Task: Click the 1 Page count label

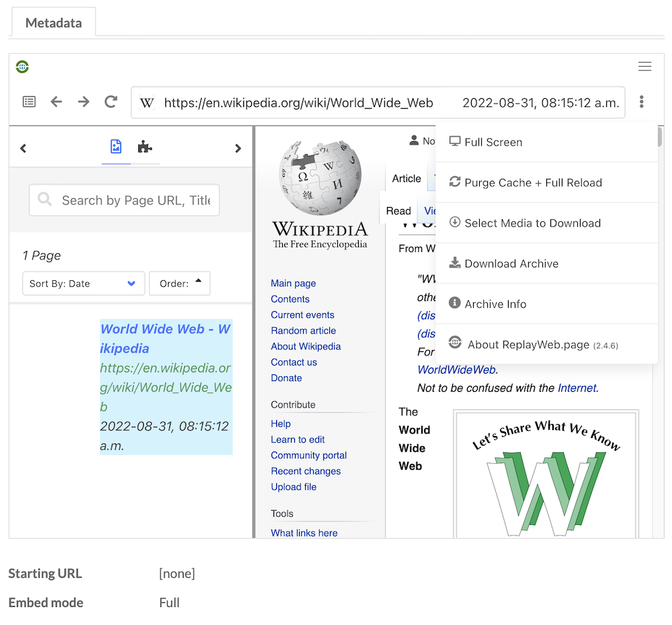Action: pyautogui.click(x=42, y=255)
